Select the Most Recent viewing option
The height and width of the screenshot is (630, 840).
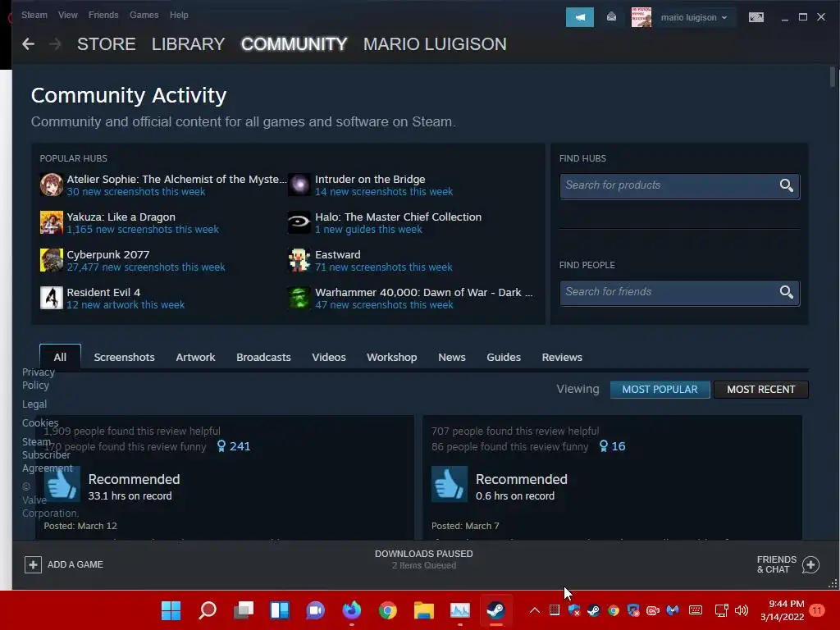[x=760, y=390]
